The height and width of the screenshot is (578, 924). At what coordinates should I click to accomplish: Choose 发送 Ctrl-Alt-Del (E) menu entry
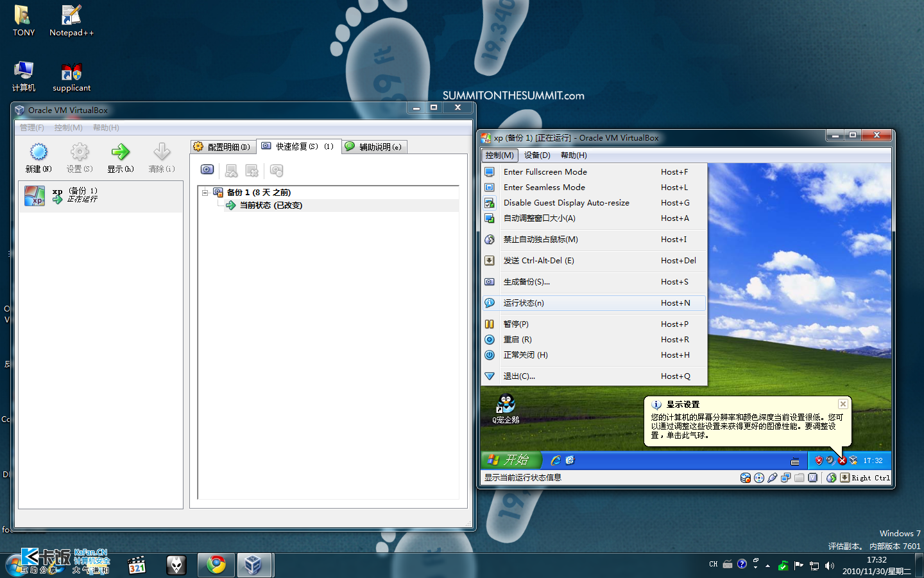(594, 260)
